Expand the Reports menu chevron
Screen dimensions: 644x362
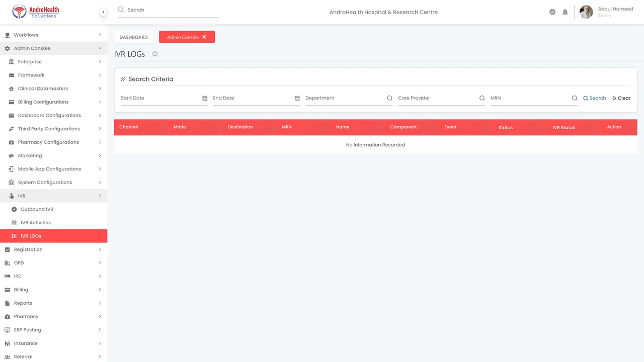click(100, 303)
